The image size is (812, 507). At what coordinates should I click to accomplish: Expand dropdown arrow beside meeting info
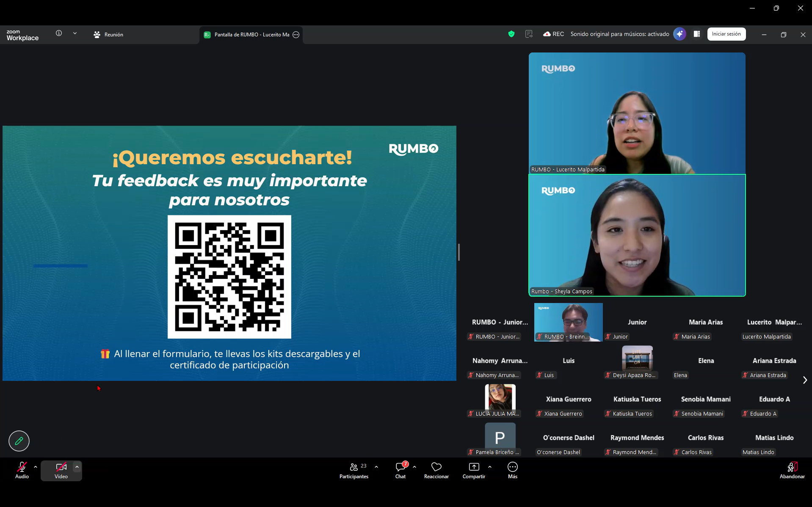(75, 33)
